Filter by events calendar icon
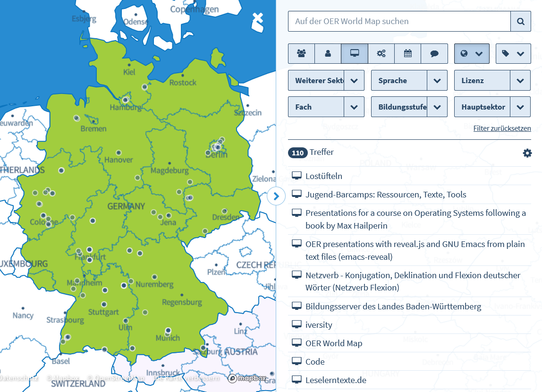Viewport: 542px width, 392px height. pos(408,53)
